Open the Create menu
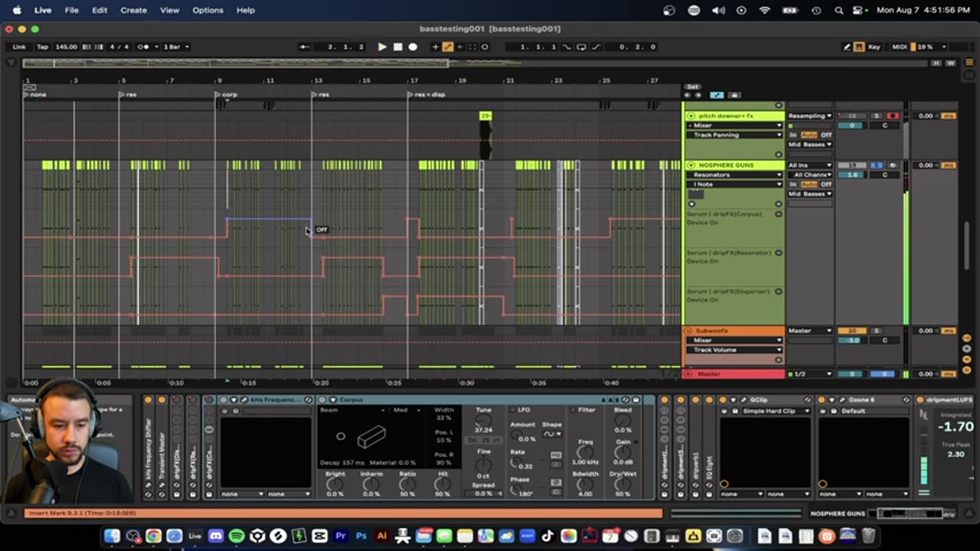Image resolution: width=980 pixels, height=551 pixels. coord(133,10)
